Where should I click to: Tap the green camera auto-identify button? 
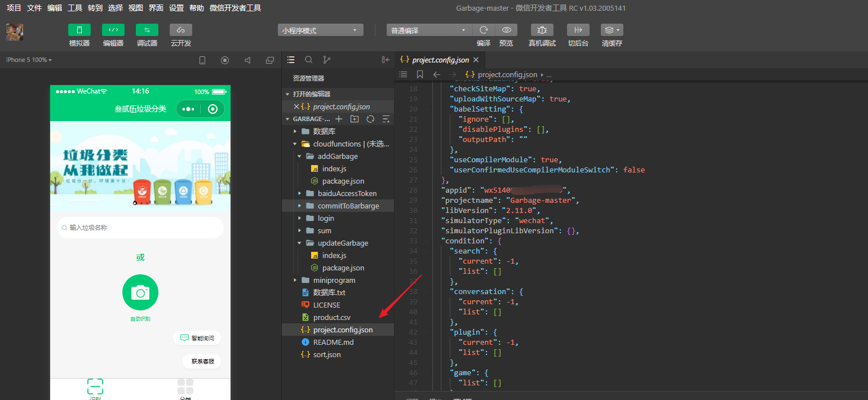140,292
